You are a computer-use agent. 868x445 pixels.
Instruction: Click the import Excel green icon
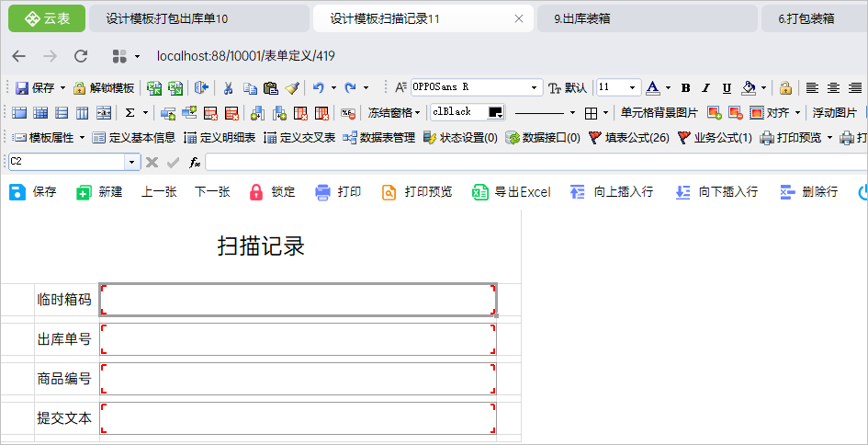(154, 87)
